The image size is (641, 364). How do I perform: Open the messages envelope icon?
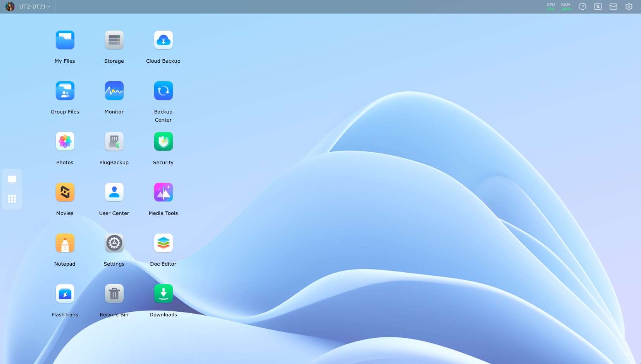(x=613, y=7)
